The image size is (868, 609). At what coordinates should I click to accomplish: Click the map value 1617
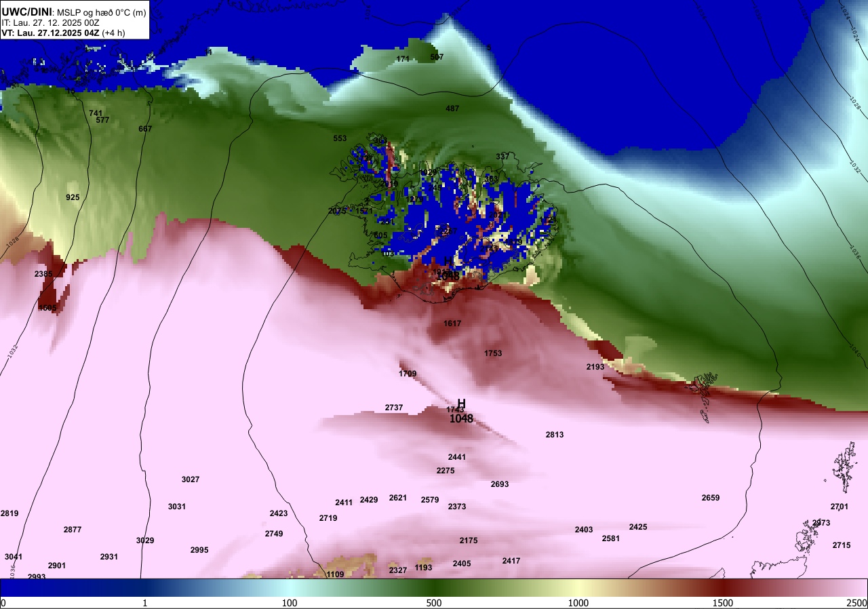(x=452, y=323)
